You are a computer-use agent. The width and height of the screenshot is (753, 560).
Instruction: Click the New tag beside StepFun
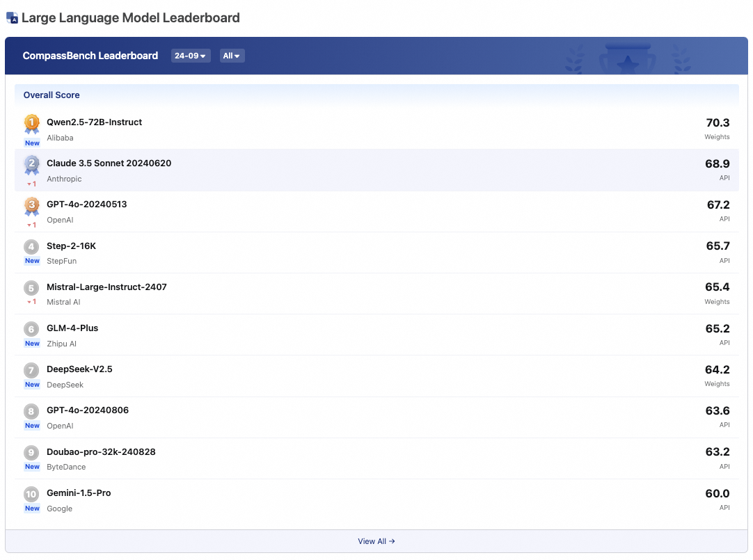32,261
